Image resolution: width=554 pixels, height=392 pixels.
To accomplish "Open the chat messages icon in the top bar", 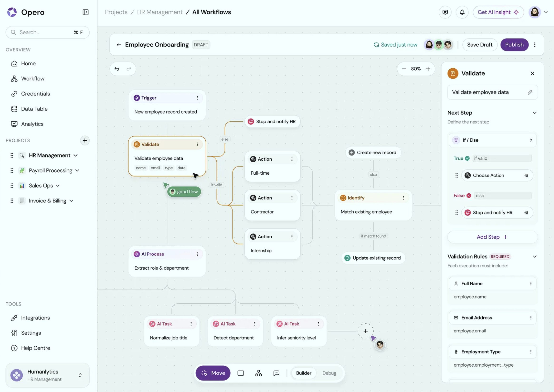I will coord(445,12).
